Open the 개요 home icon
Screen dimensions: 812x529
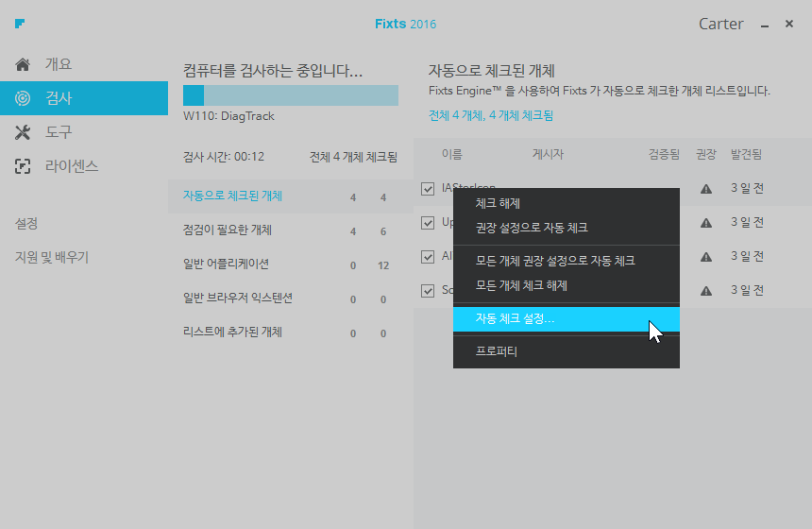coord(23,64)
